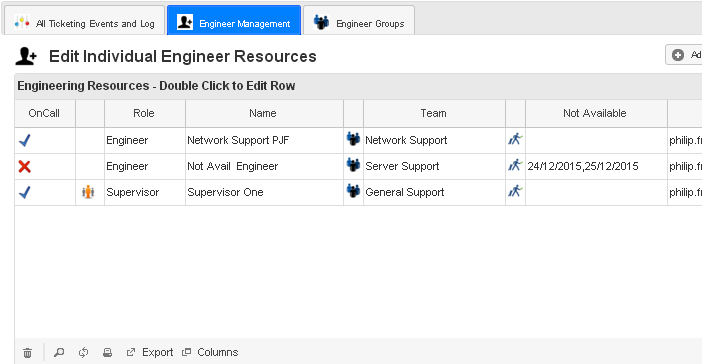This screenshot has width=702, height=364.
Task: Click the print icon in footer toolbar
Action: click(107, 352)
